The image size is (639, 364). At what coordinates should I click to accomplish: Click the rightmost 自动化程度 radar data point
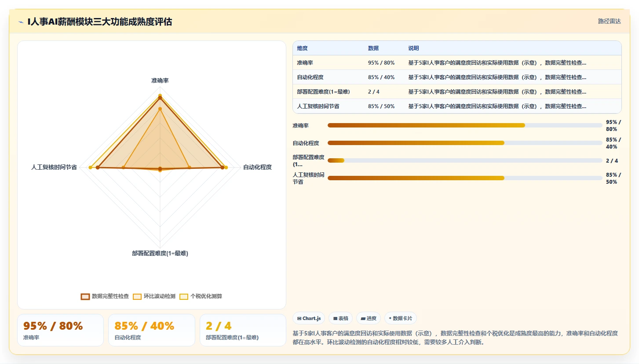pos(226,167)
